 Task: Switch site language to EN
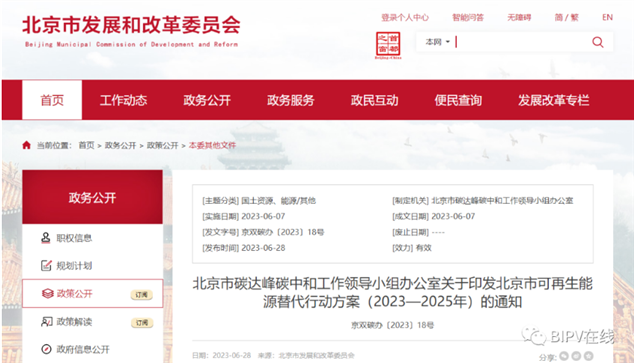607,17
